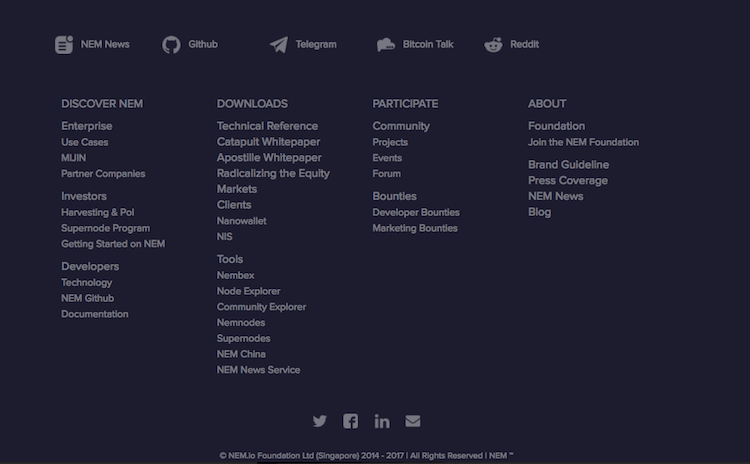Screen dimensions: 750x464
Task: Click the PARTICIPATE heading
Action: (x=405, y=104)
